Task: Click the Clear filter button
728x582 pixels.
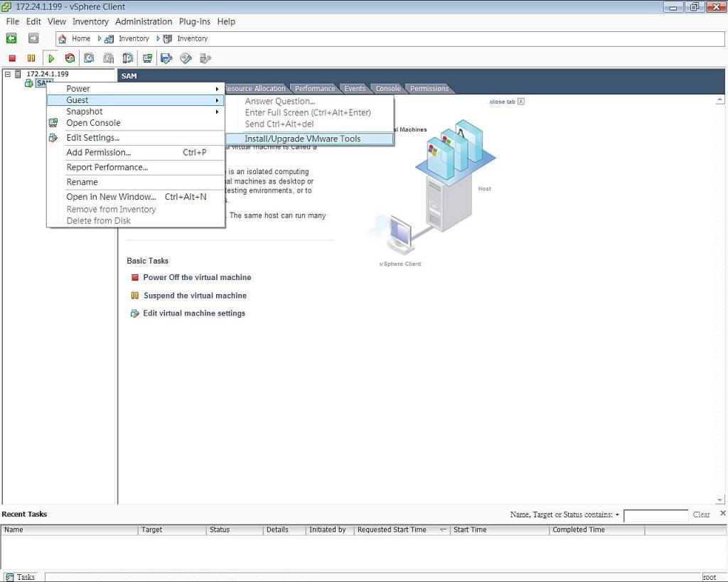Action: point(701,514)
